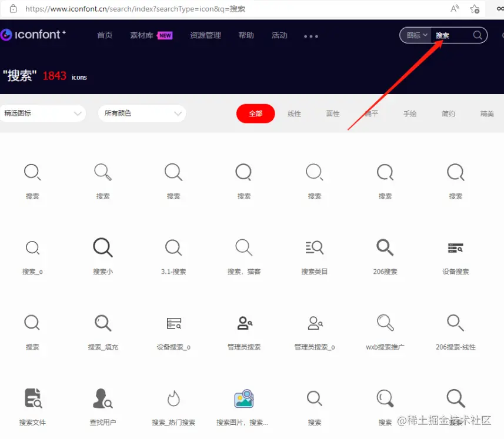
Task: Select the 线性 (linear) style filter
Action: pos(294,113)
